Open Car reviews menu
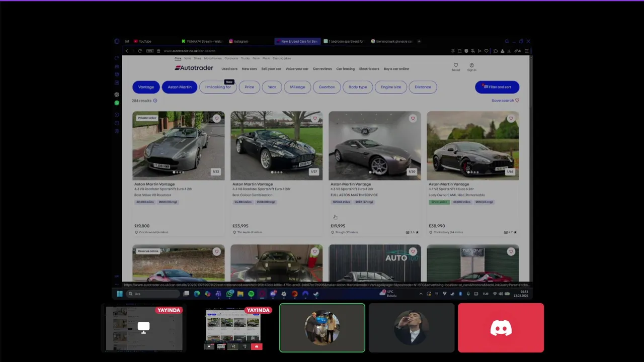This screenshot has width=644, height=362. [x=323, y=69]
